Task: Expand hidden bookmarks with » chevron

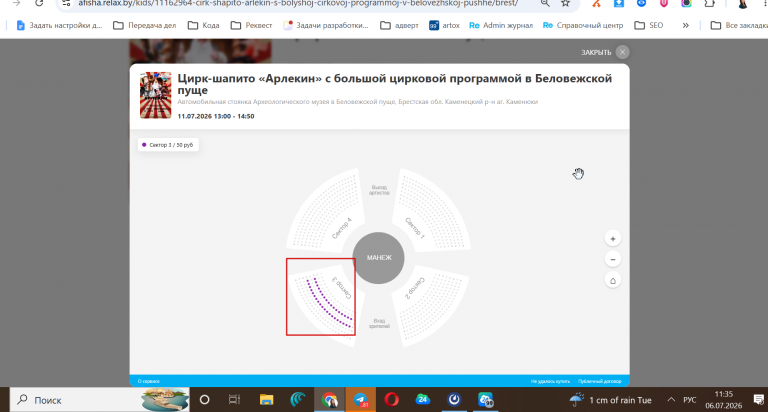Action: (685, 25)
